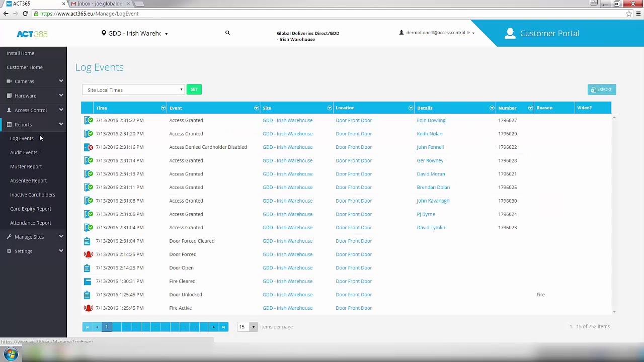Click the alarm bell icon on Door Forced row

pos(89,254)
